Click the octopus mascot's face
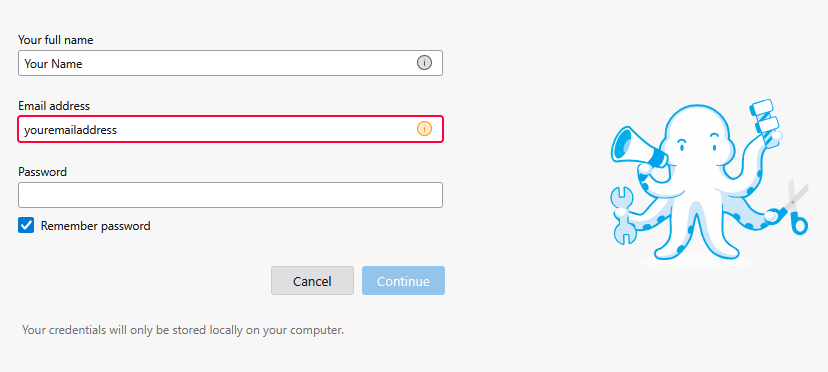 [698, 141]
